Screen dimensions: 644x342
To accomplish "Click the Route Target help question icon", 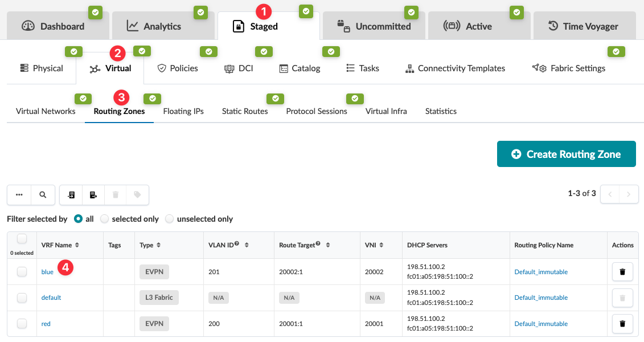I will (318, 244).
